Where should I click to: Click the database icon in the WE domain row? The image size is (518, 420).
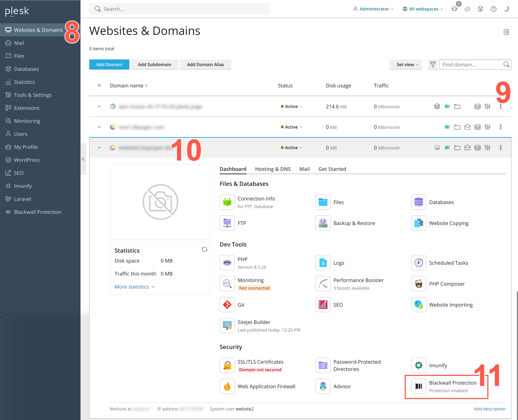(x=477, y=148)
